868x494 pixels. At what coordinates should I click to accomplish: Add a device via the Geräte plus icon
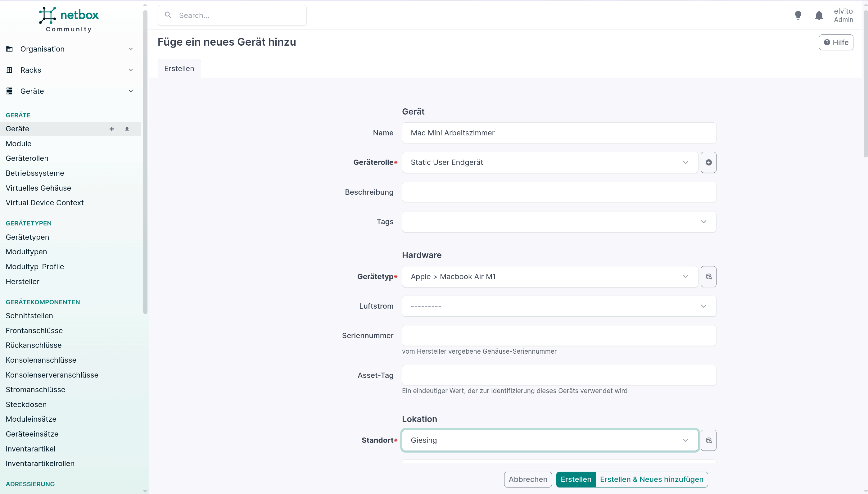pos(111,129)
